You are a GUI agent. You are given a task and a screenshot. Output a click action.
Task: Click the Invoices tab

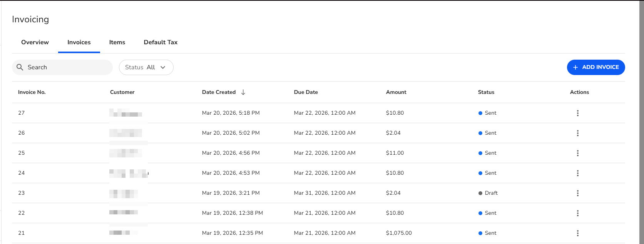coord(79,42)
